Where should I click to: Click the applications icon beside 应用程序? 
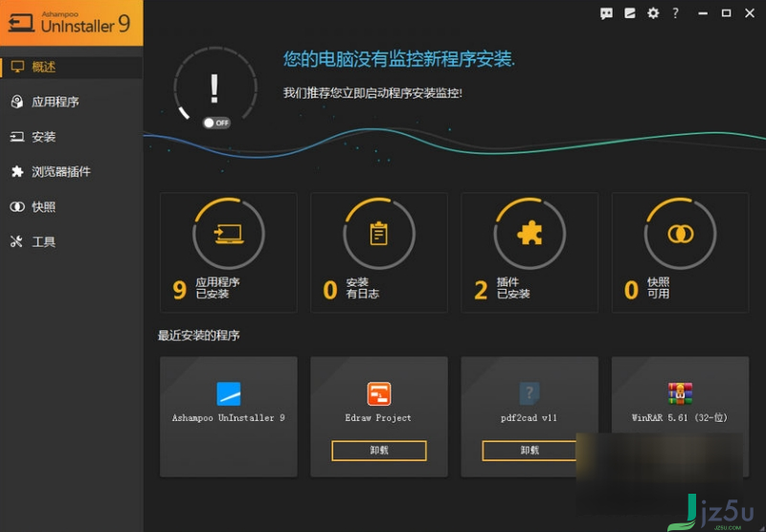tap(17, 101)
